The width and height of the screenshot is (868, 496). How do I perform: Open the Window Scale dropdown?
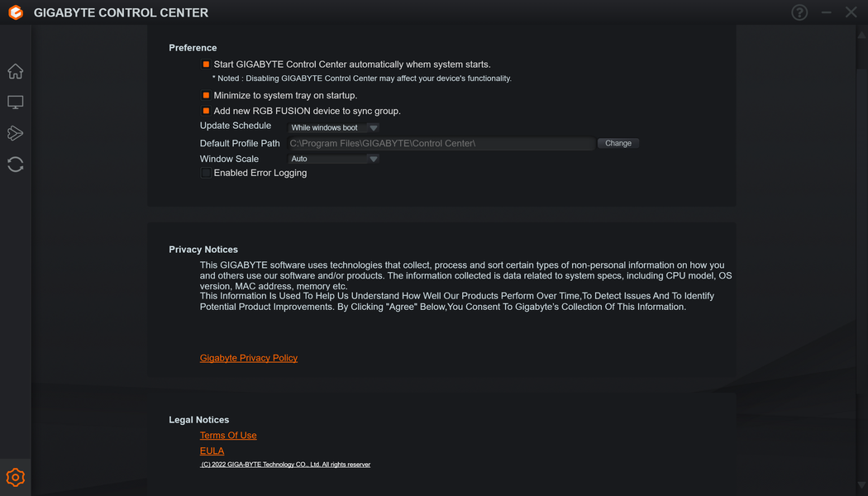point(334,159)
